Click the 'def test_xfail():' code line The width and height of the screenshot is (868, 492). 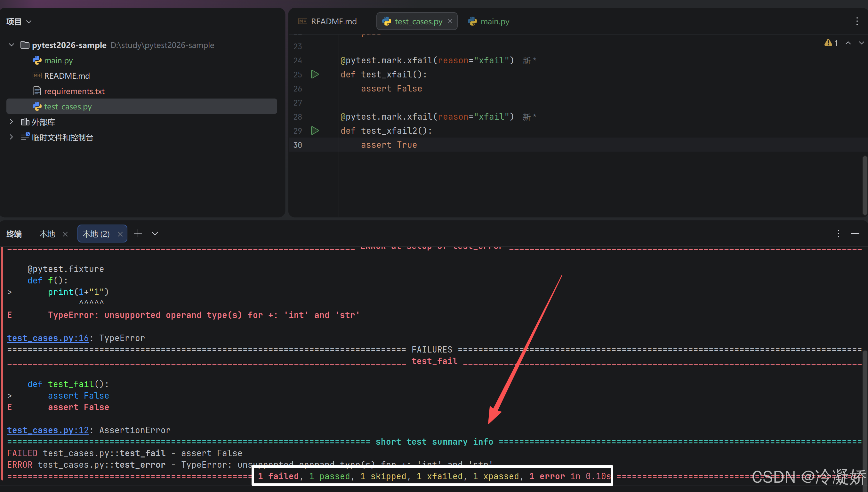384,74
